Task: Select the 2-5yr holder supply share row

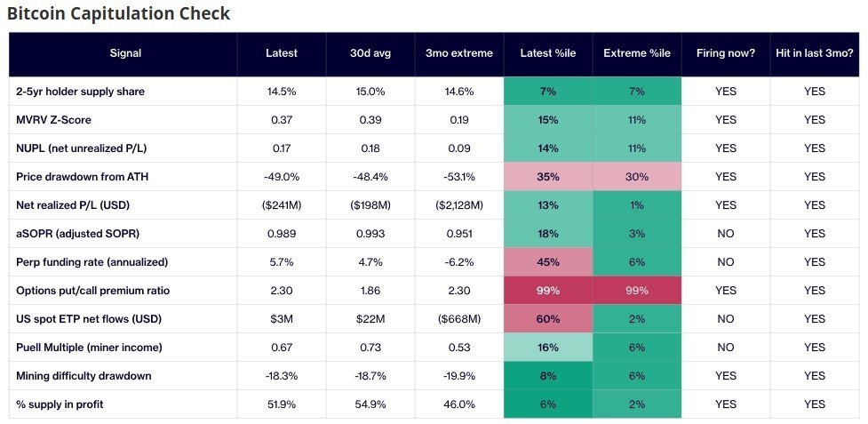Action: point(434,92)
